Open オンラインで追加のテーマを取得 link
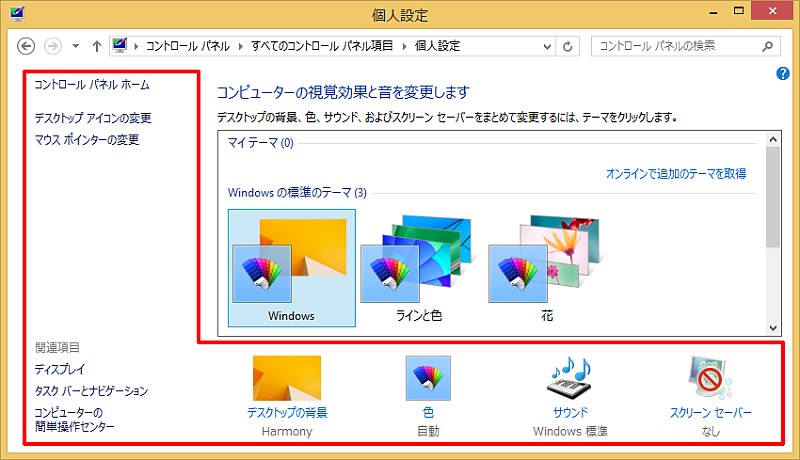This screenshot has height=460, width=800. tap(676, 174)
